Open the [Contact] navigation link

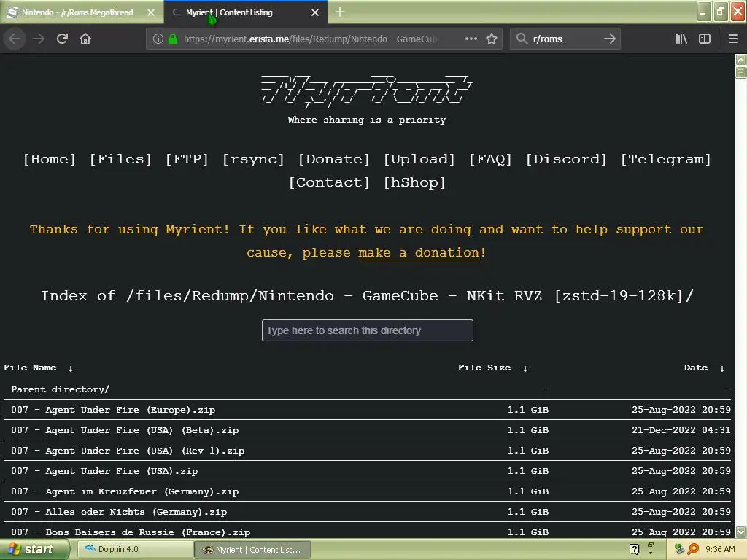point(329,182)
